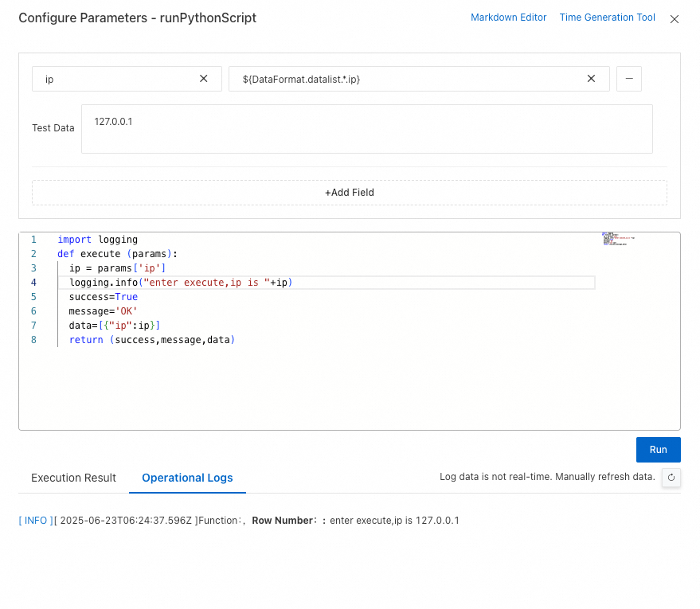This screenshot has width=700, height=609.
Task: Click the code editor minimap preview
Action: coord(618,239)
